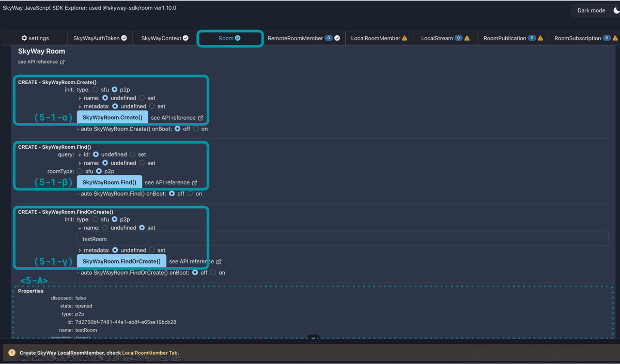Click the testRoom name input field

pos(155,239)
